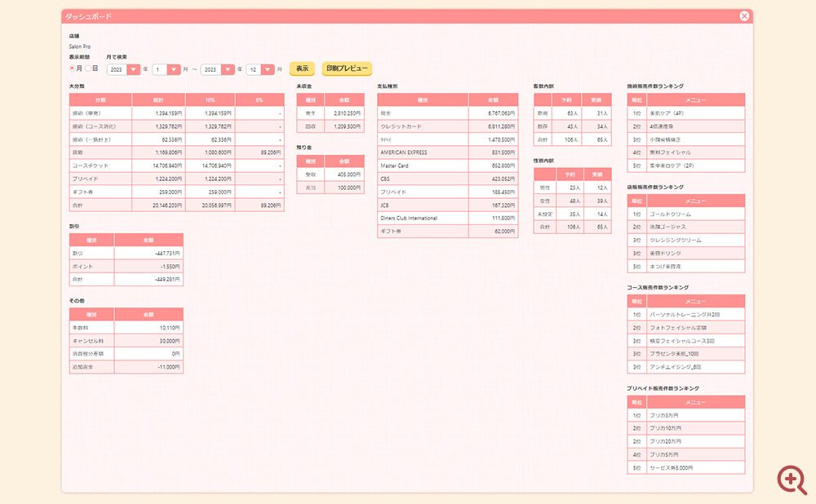This screenshot has height=504, width=816.
Task: Click the 1,169,806円 value
Action: pos(169,153)
